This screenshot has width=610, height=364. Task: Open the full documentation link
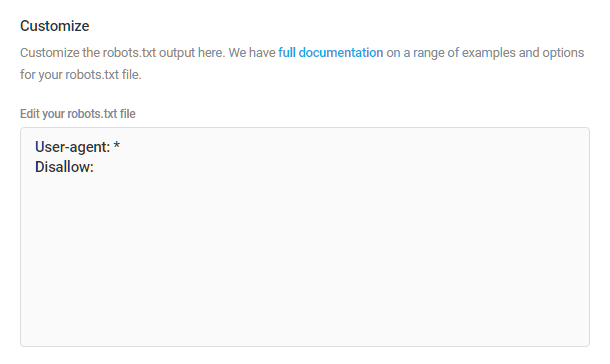point(331,52)
